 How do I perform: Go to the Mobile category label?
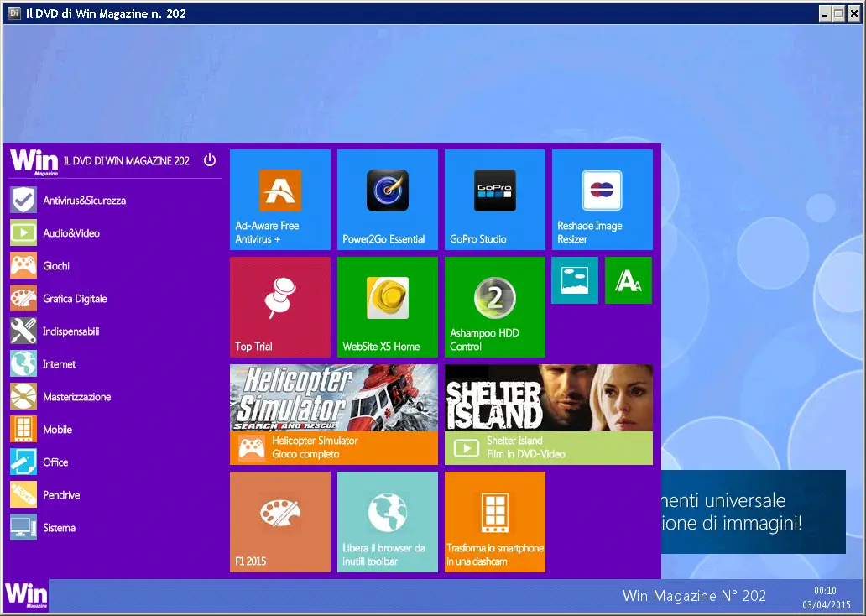[57, 429]
